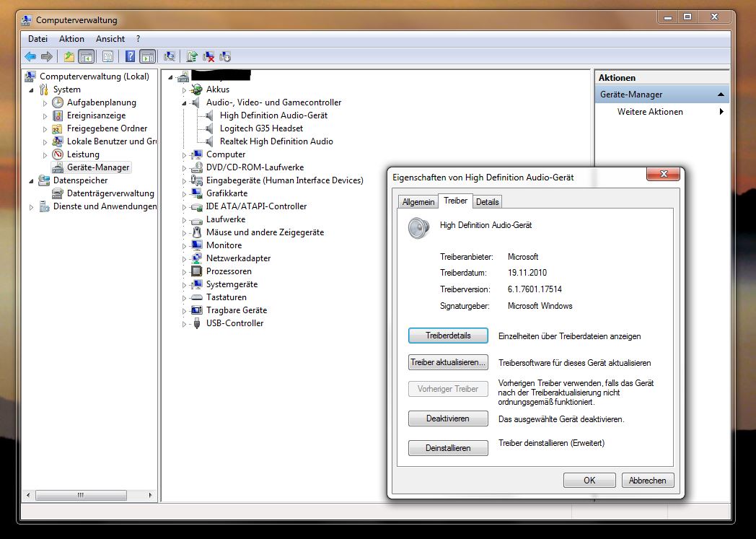Click the Akkus battery icon

[x=196, y=89]
